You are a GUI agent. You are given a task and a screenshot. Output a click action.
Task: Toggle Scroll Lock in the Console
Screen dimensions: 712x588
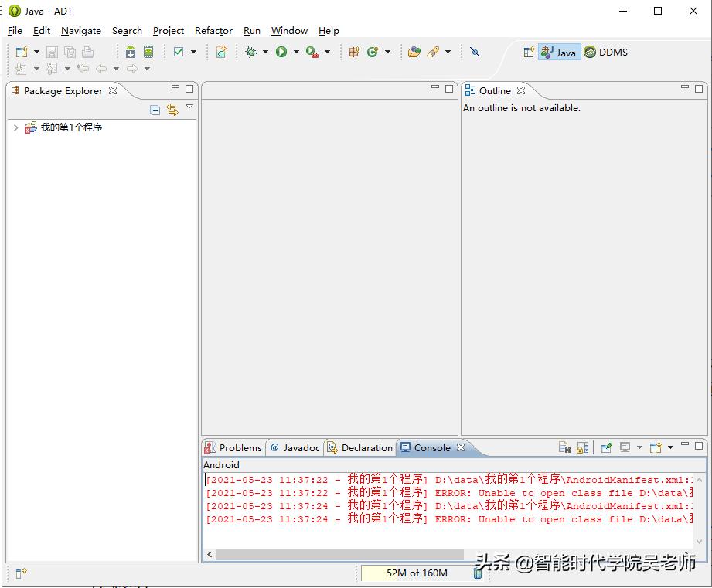583,447
